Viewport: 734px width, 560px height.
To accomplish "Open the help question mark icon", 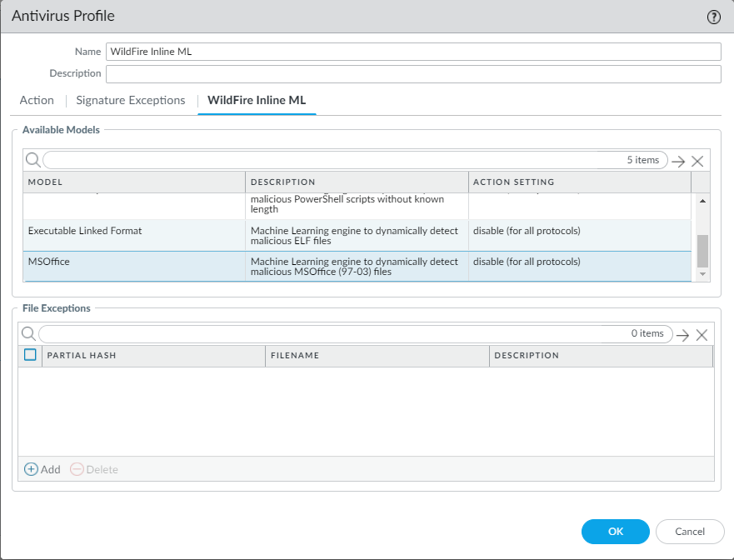I will point(713,17).
